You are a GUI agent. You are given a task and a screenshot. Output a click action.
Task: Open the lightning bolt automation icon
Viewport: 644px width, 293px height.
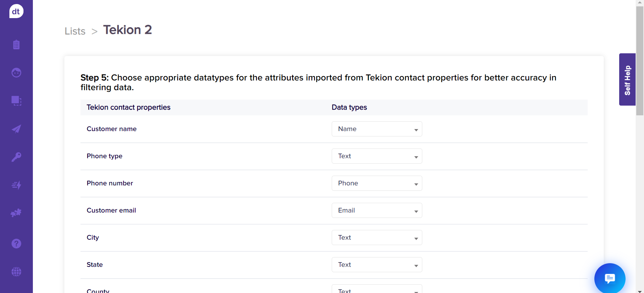[x=16, y=185]
